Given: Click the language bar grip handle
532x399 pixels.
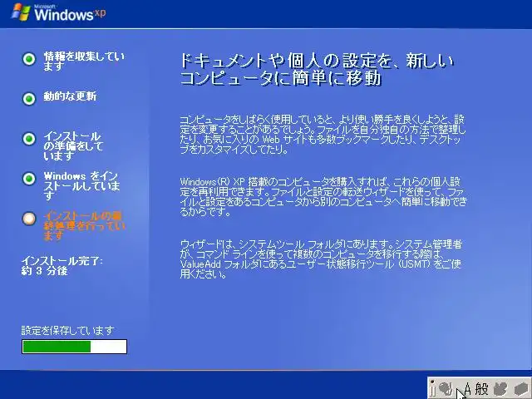Looking at the screenshot, I should (432, 388).
